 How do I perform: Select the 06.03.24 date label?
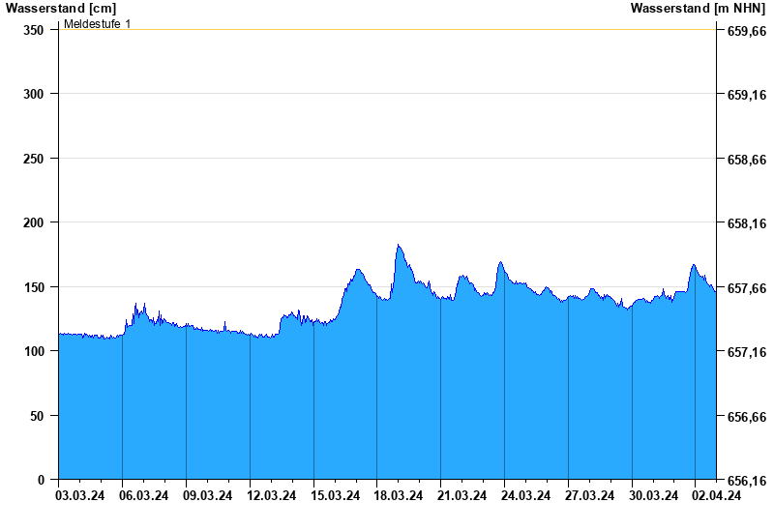(x=143, y=496)
